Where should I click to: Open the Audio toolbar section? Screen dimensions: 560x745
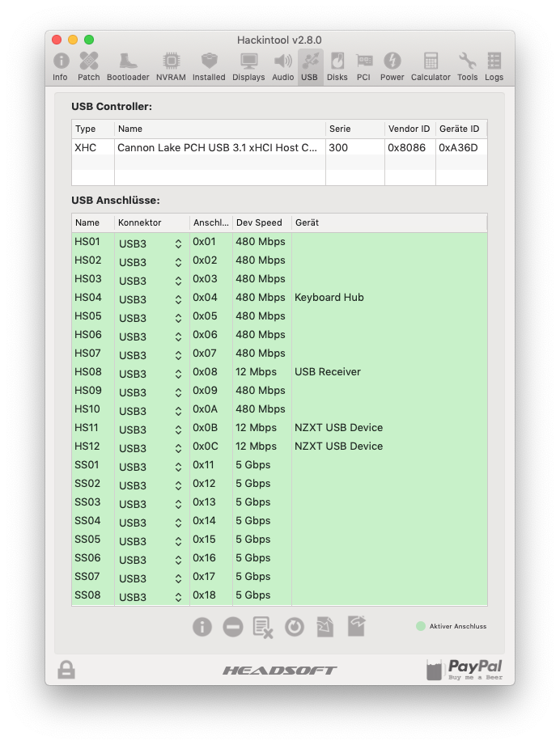point(283,66)
